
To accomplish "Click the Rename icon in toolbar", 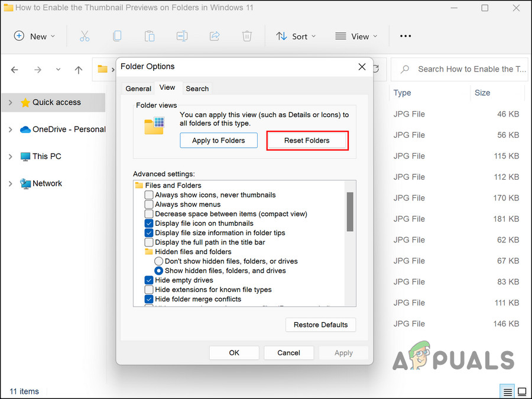I will pos(182,36).
